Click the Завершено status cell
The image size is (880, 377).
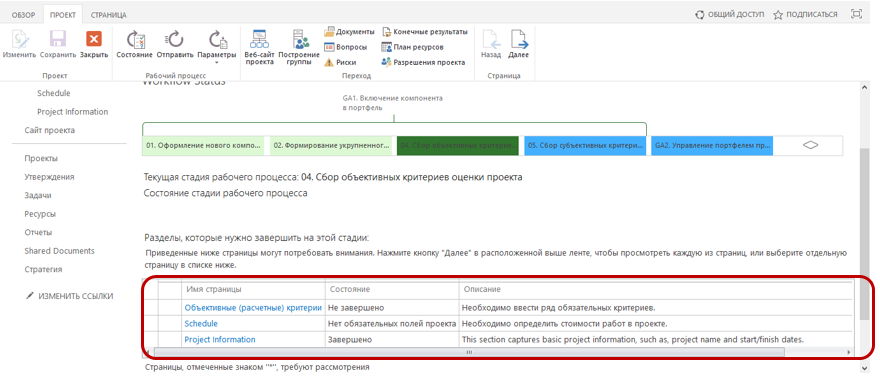392,339
